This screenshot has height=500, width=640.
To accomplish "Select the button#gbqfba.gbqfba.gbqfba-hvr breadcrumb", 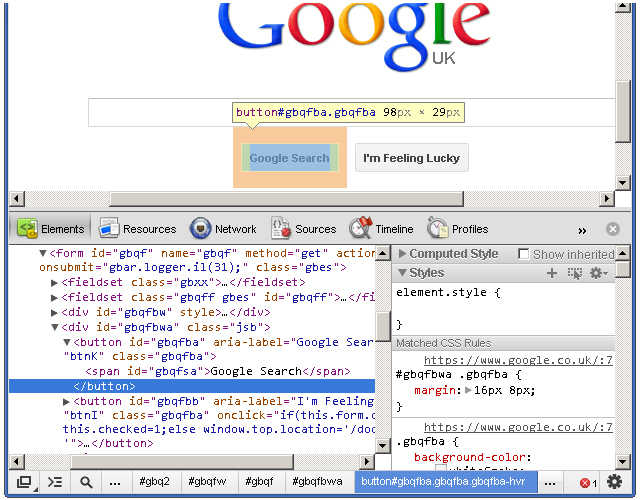I will click(x=446, y=482).
